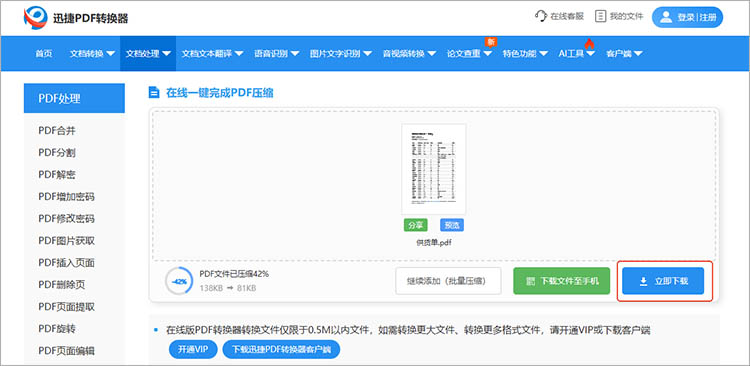
Task: Expand the 文档处理 dropdown arrow
Action: click(166, 54)
